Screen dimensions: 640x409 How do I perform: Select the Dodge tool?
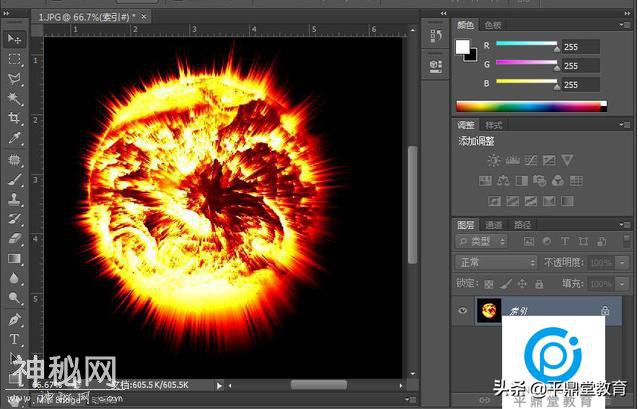(x=14, y=298)
